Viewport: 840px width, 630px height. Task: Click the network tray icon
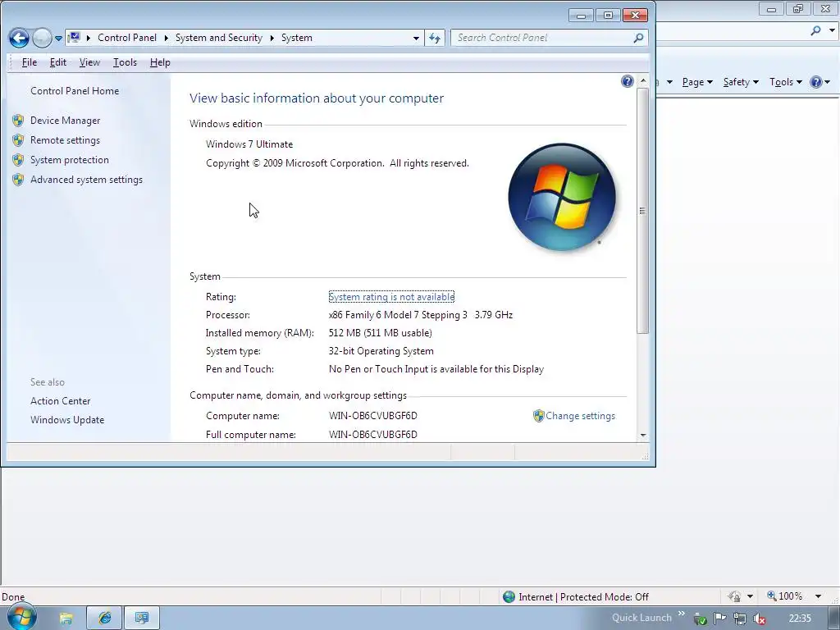[739, 619]
